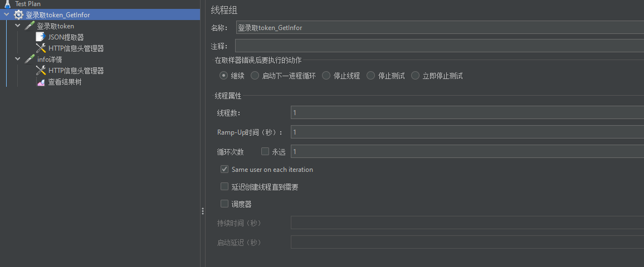Click the Test Plan flask icon
The image size is (644, 267).
[7, 4]
